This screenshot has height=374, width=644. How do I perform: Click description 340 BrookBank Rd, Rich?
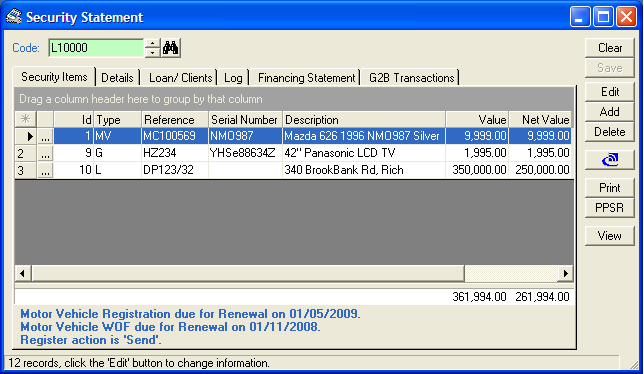click(x=364, y=170)
